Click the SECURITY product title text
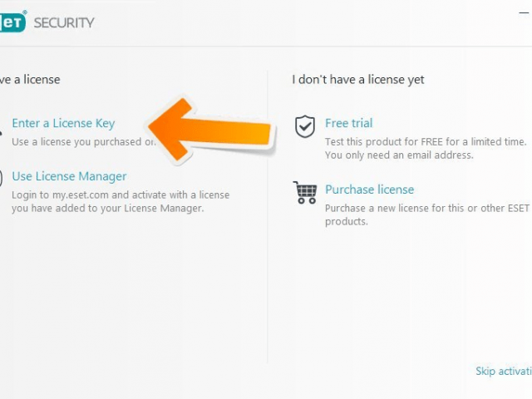The width and height of the screenshot is (532, 399). pos(64,22)
